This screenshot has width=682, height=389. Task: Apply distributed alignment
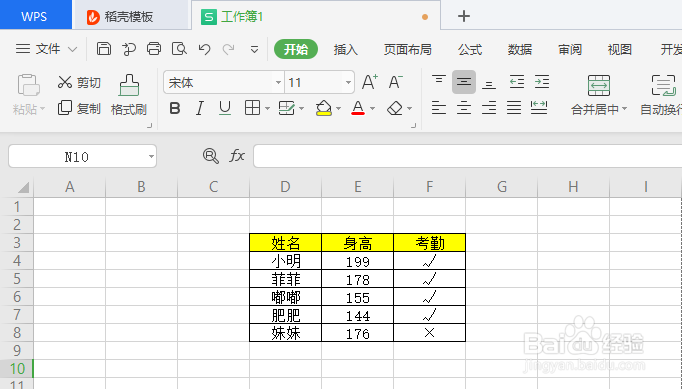point(539,107)
